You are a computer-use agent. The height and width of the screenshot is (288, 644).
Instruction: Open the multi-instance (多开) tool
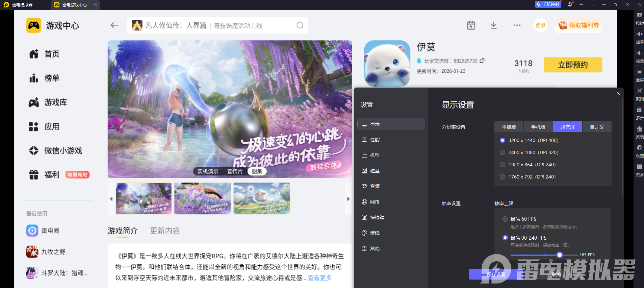point(639,113)
